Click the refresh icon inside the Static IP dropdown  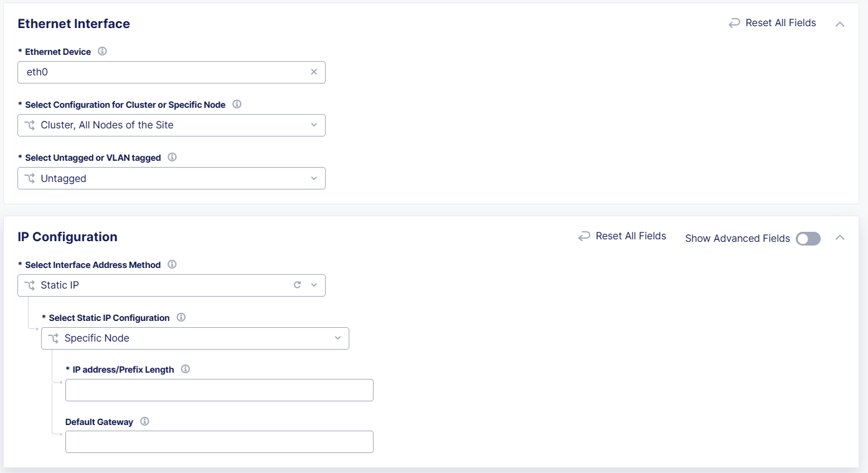click(298, 285)
